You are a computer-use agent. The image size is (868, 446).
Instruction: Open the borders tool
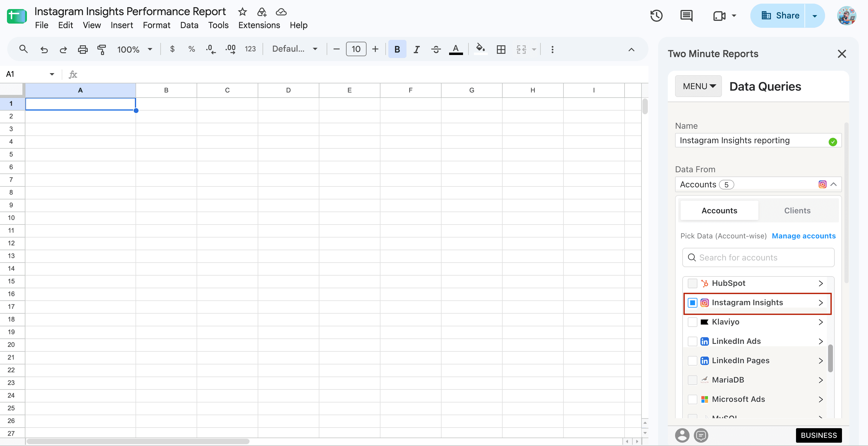[x=501, y=50]
